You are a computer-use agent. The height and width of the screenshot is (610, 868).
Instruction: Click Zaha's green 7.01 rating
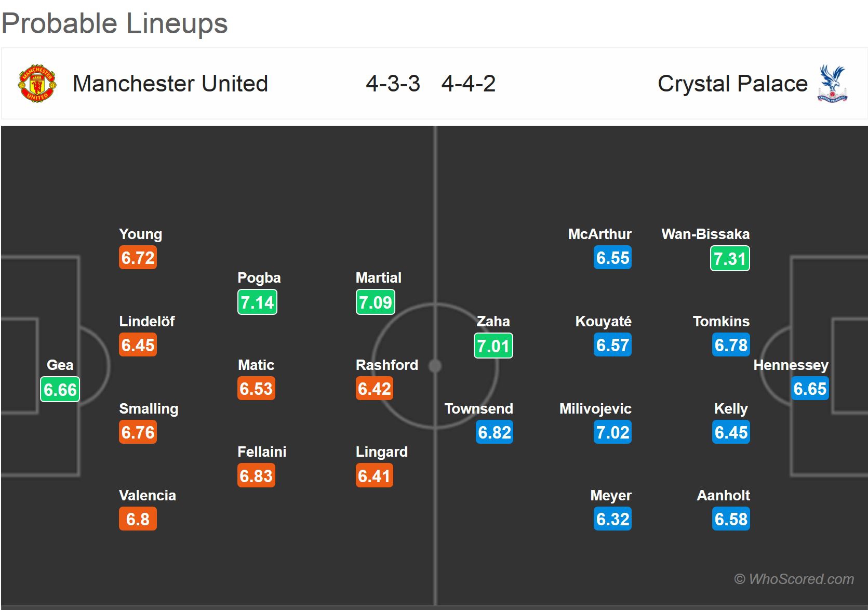click(x=493, y=346)
